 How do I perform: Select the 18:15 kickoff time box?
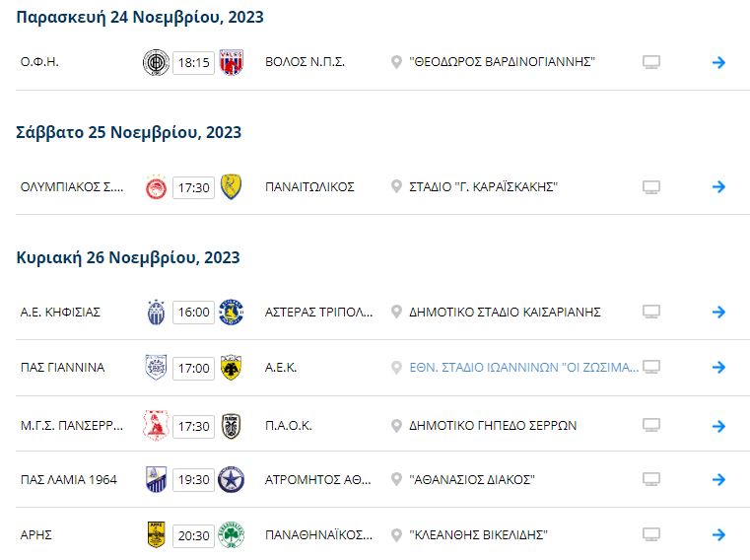[x=193, y=62]
